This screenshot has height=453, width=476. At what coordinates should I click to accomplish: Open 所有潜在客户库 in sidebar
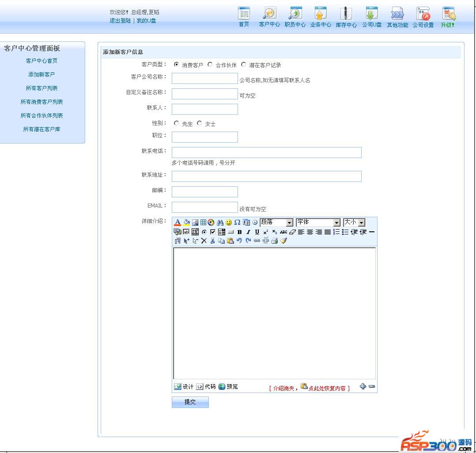(42, 129)
